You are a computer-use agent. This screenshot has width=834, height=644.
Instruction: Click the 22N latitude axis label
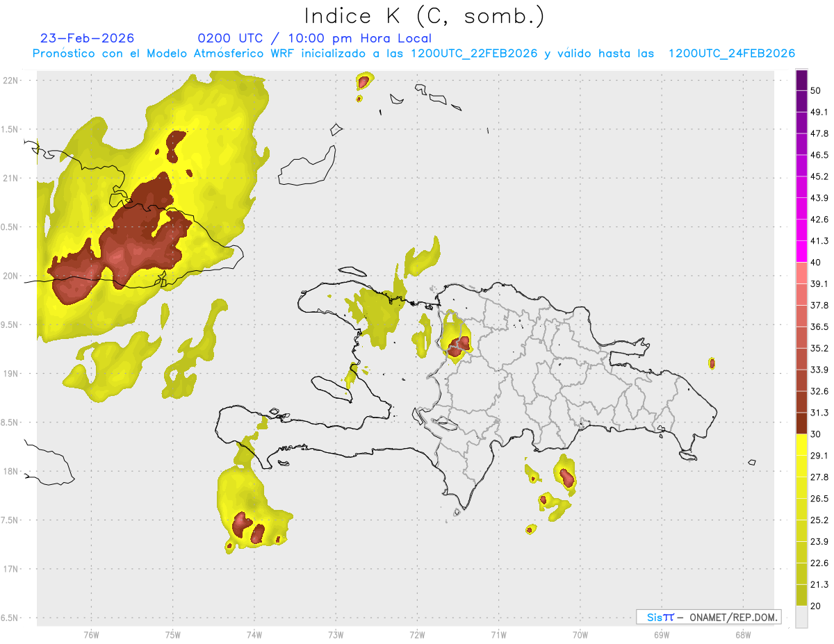11,80
